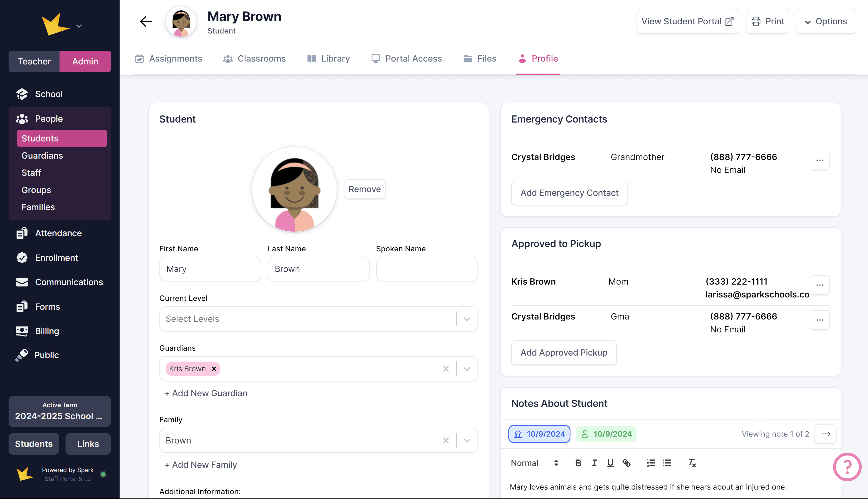This screenshot has height=499, width=868.
Task: Click the back arrow icon
Action: coord(146,21)
